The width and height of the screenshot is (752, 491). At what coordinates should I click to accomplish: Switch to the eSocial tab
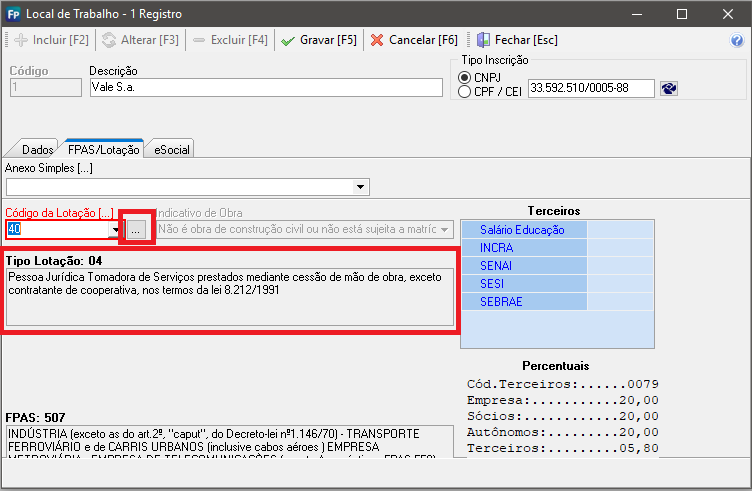[170, 149]
